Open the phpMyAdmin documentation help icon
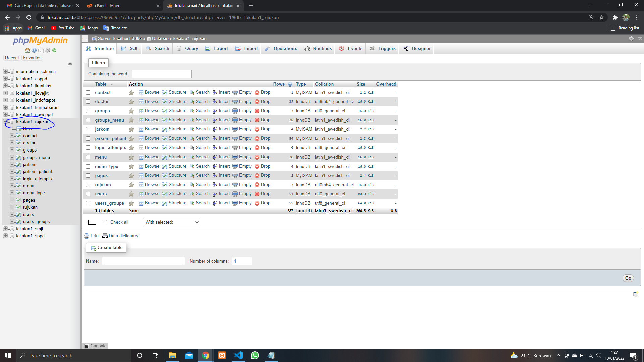Screen dimensions: 644x362 (34, 50)
